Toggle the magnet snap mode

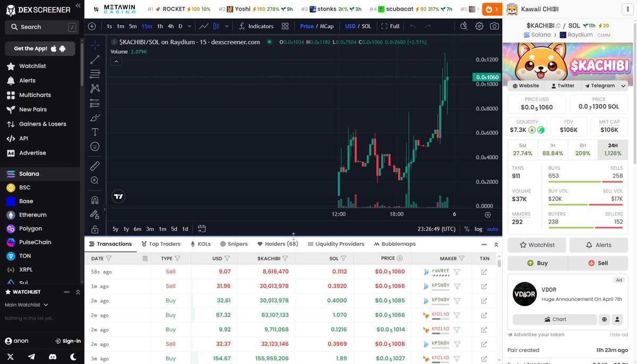click(94, 200)
